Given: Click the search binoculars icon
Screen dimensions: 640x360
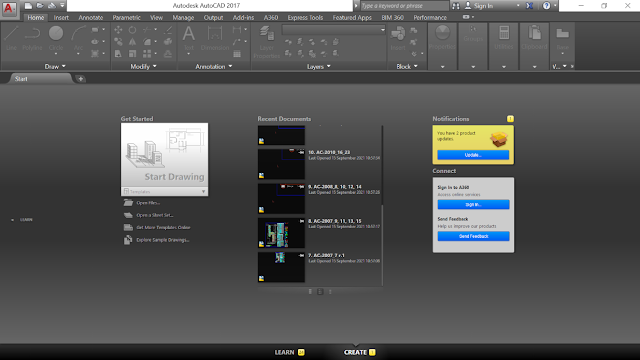Looking at the screenshot, I should point(456,6).
